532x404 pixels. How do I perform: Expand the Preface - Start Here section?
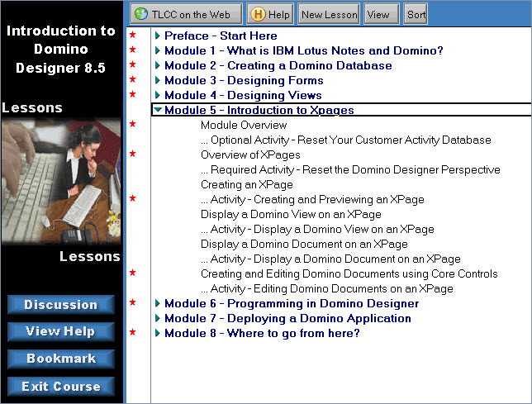pos(158,36)
